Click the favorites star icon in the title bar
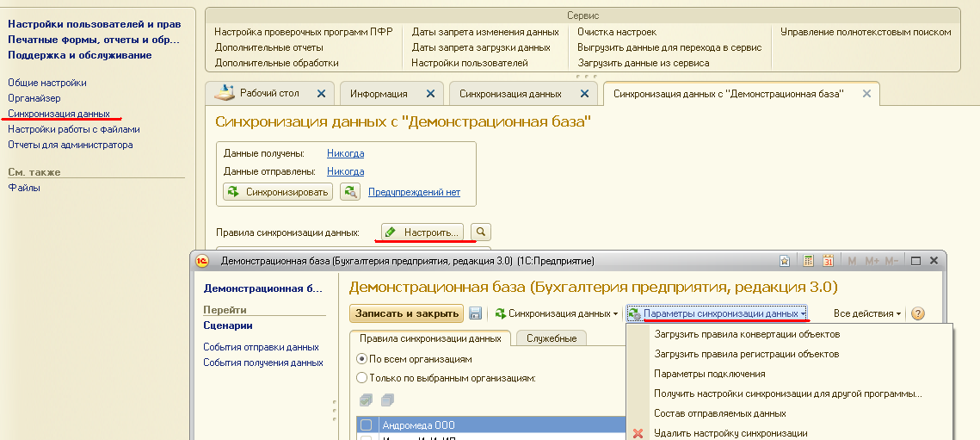980x440 pixels. tap(786, 261)
